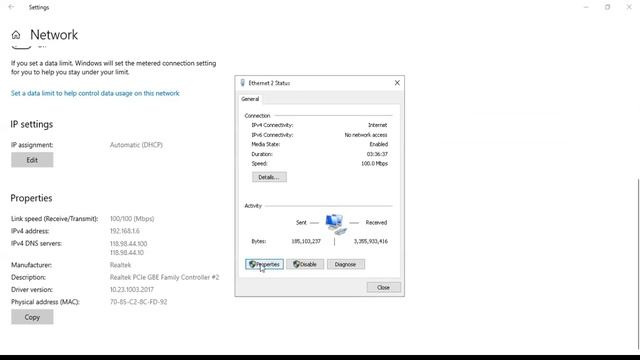Click the Driver version 10.23.1003.2017 value

[x=131, y=290]
